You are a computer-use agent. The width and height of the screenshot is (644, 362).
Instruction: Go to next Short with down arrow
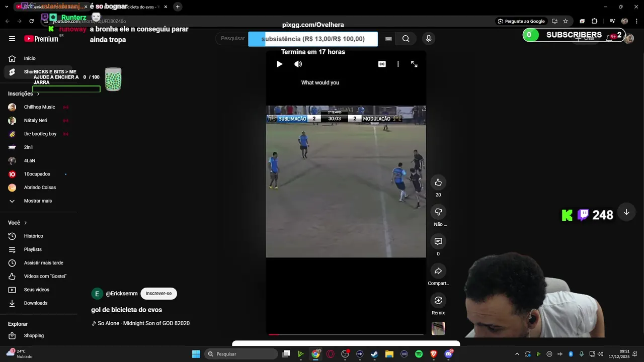pyautogui.click(x=626, y=212)
